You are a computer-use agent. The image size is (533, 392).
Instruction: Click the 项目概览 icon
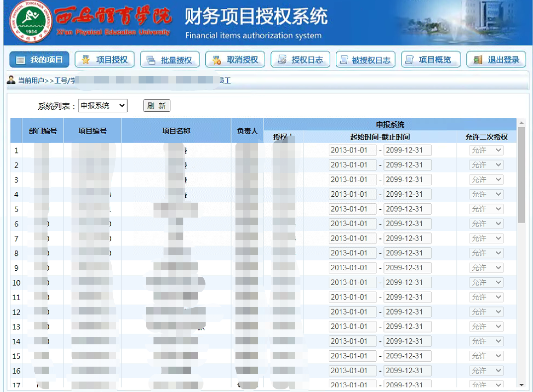[x=409, y=60]
